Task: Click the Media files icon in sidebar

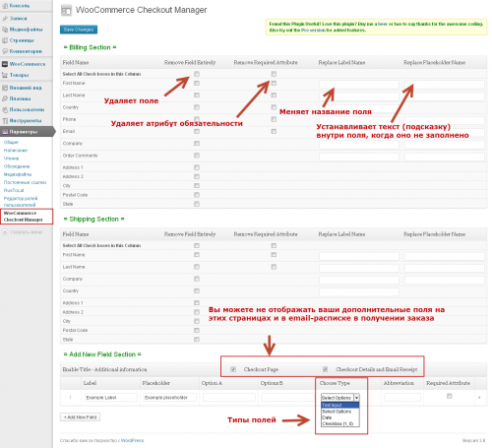Action: coord(5,30)
